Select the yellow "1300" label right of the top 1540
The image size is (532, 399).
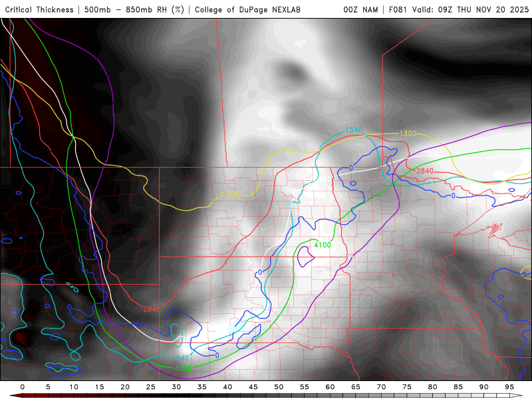tap(408, 134)
